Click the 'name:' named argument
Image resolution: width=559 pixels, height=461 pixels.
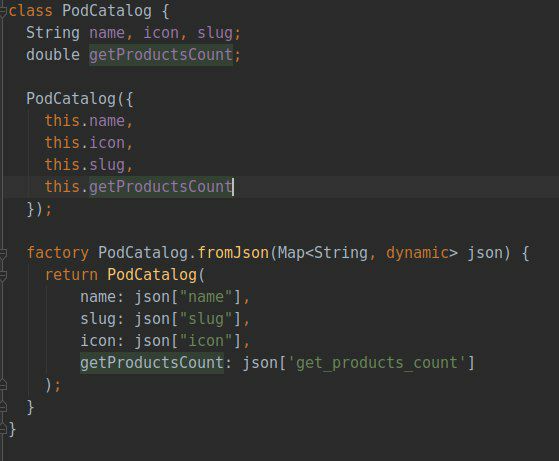pos(102,297)
